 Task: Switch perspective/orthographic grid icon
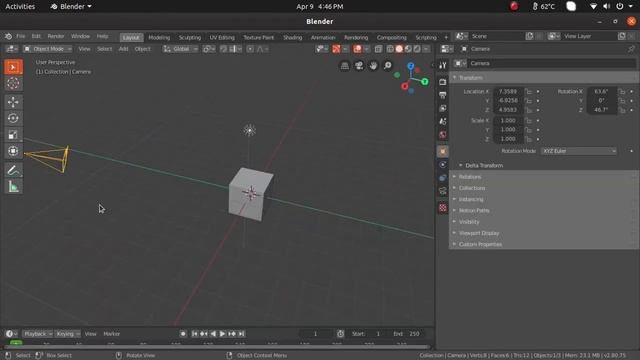pyautogui.click(x=345, y=66)
